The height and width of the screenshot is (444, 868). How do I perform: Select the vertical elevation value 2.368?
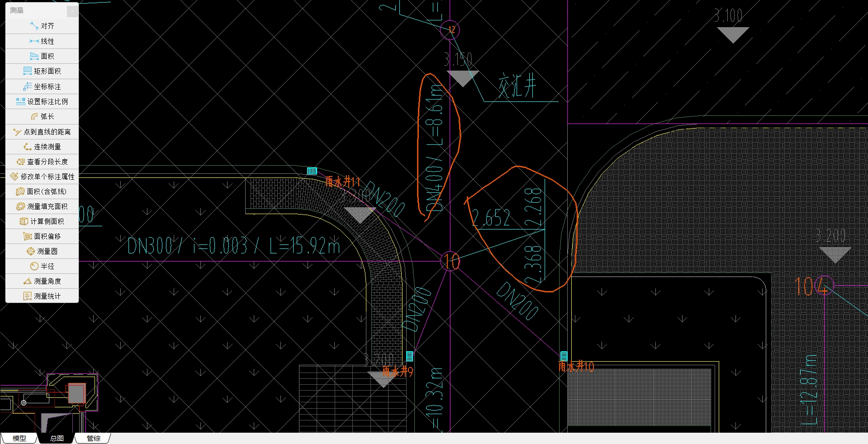click(533, 264)
